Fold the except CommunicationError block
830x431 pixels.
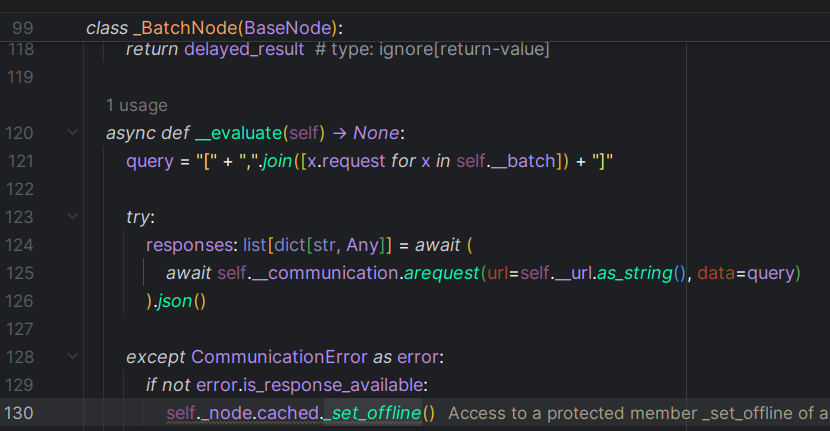click(x=73, y=357)
